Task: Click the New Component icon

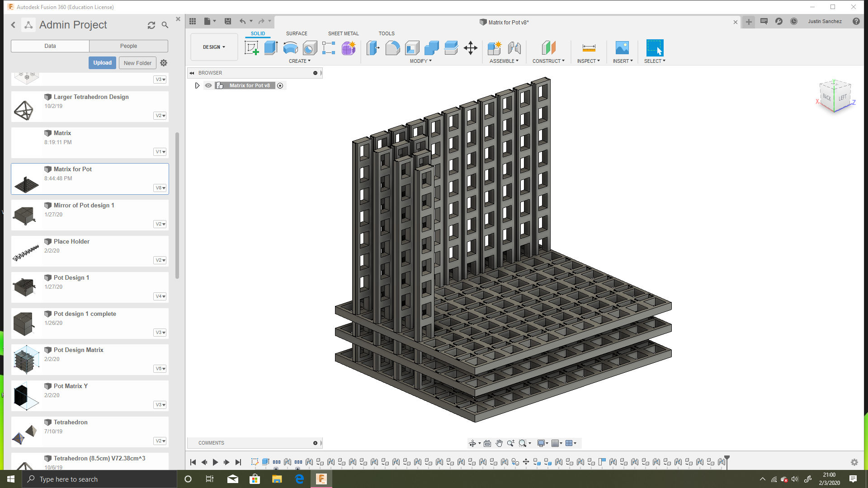Action: [495, 48]
